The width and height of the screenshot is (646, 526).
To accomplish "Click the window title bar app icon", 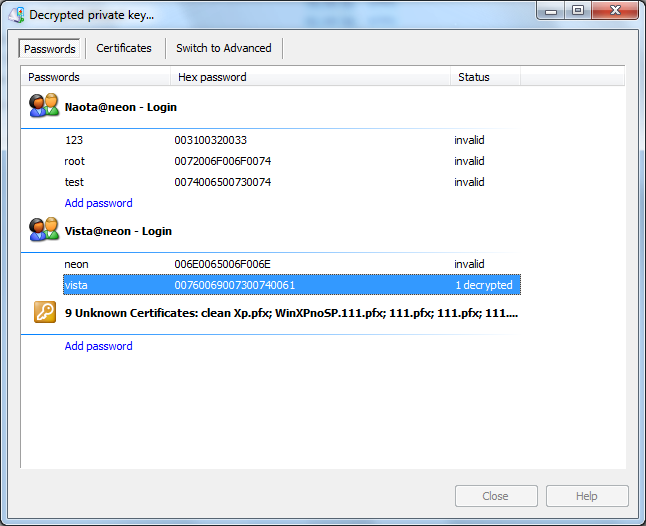I will pyautogui.click(x=15, y=15).
